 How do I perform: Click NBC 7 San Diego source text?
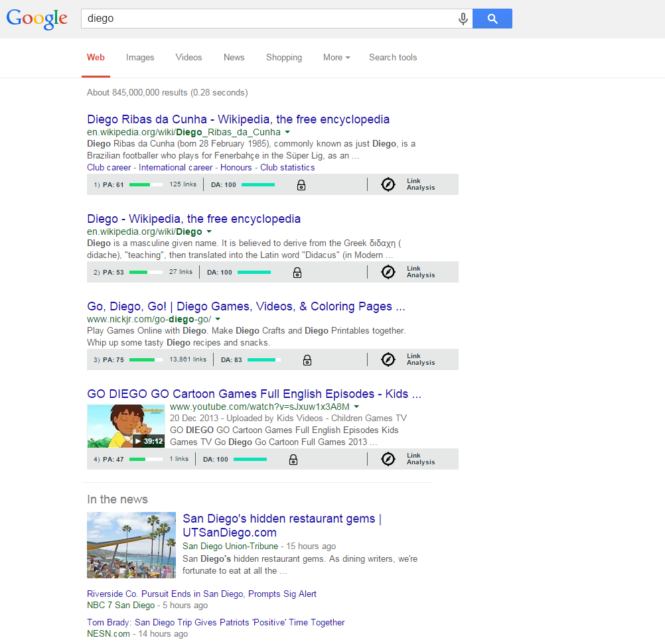(x=121, y=605)
